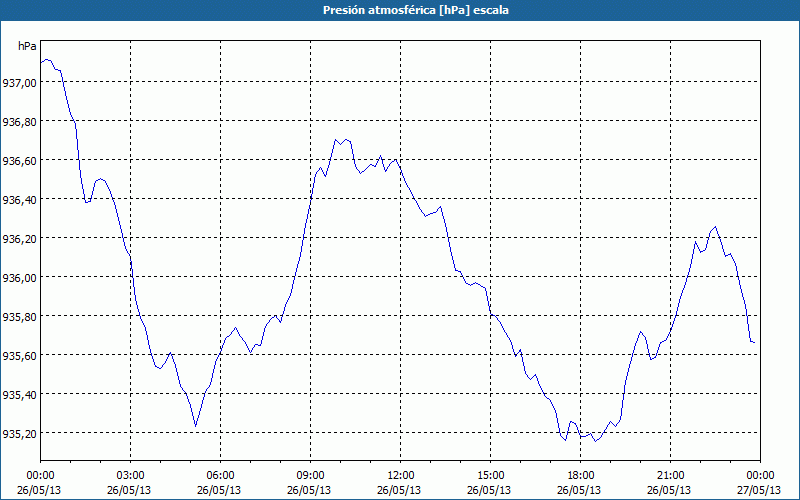
Task: Click the 27/05/13 date label
Action: pos(759,490)
